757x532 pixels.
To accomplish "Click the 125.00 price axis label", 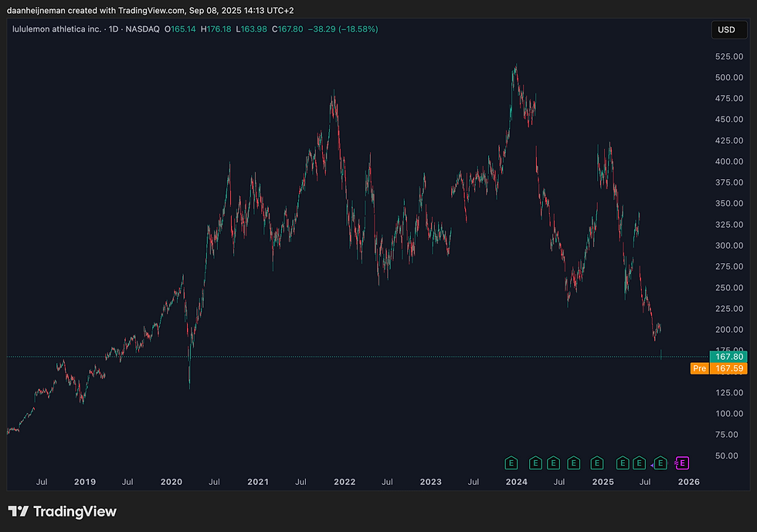I will pyautogui.click(x=729, y=392).
